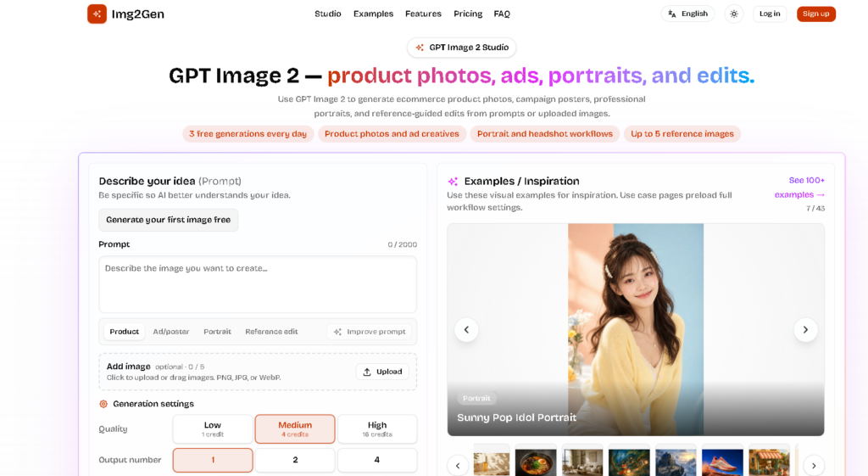The width and height of the screenshot is (868, 476).
Task: Choose High quality option
Action: [377, 428]
